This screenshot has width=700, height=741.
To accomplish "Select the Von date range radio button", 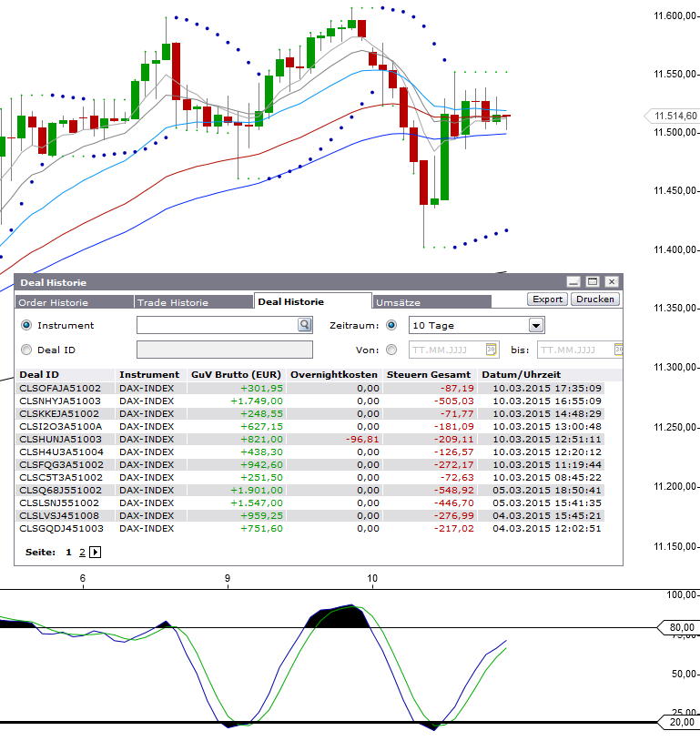I will pos(391,350).
